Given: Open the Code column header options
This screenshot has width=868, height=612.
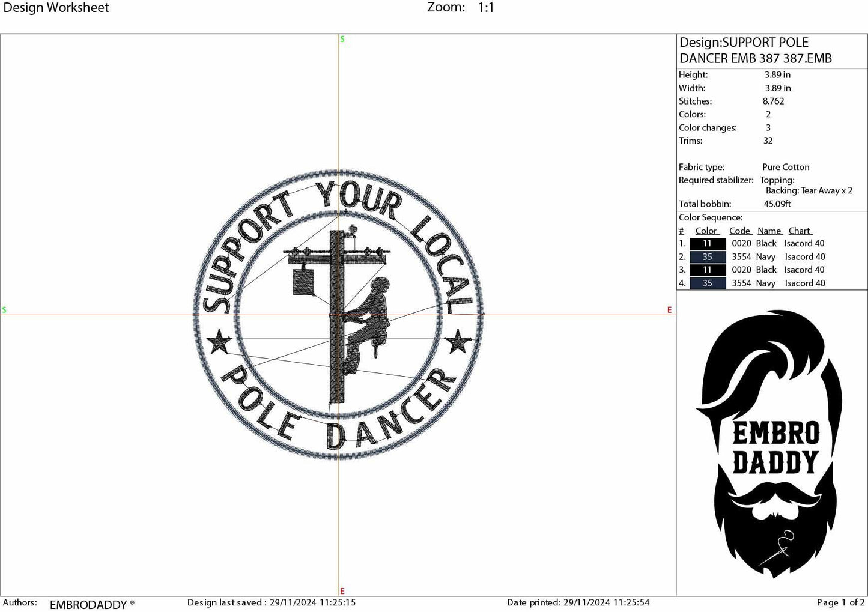Looking at the screenshot, I should click(740, 231).
